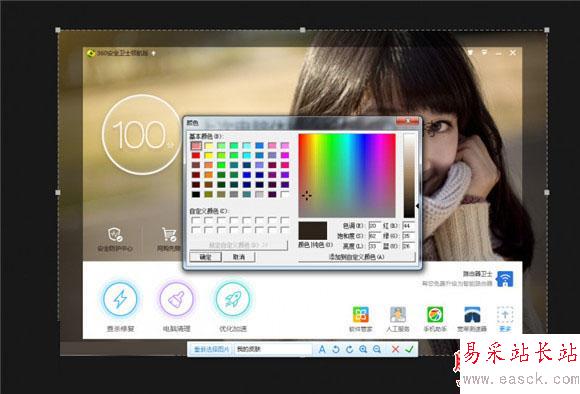Viewport: 580px width, 394px height.
Task: Rotate image counter-clockwise with toolbar icon
Action: 335,349
